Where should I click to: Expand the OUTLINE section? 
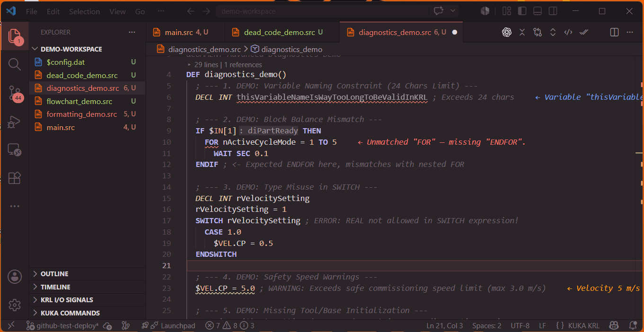click(88, 274)
